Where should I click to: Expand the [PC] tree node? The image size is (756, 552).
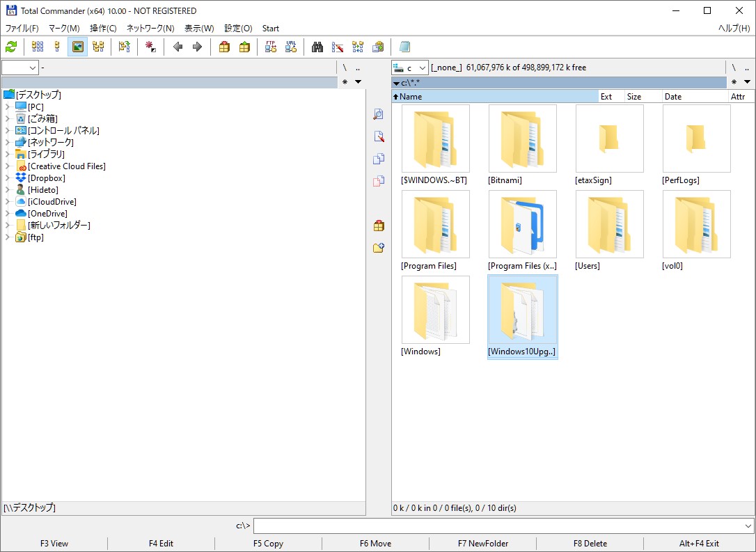coord(7,107)
